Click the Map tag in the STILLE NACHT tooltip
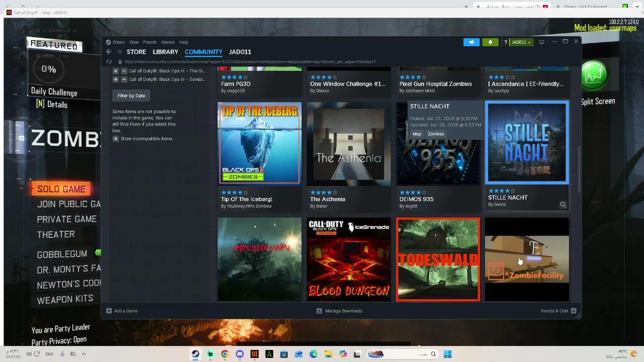This screenshot has height=362, width=644. (x=417, y=134)
